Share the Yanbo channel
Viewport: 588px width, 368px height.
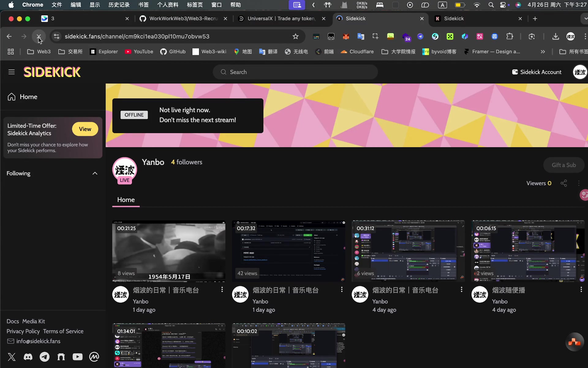tap(563, 183)
